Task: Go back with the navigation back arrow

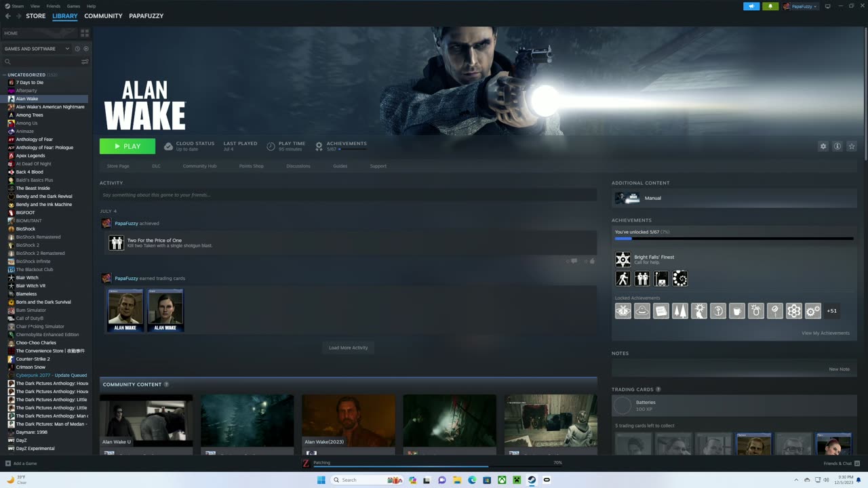Action: [8, 16]
